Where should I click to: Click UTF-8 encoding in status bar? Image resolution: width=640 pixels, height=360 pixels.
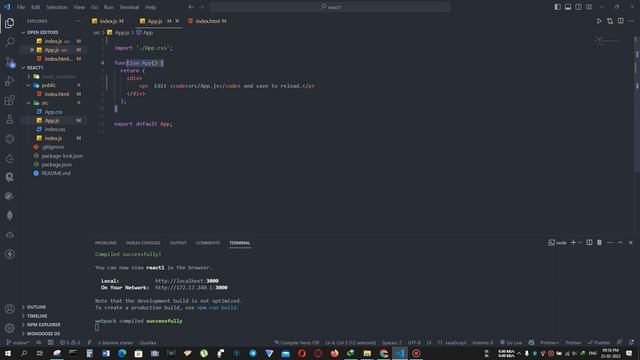tap(414, 342)
